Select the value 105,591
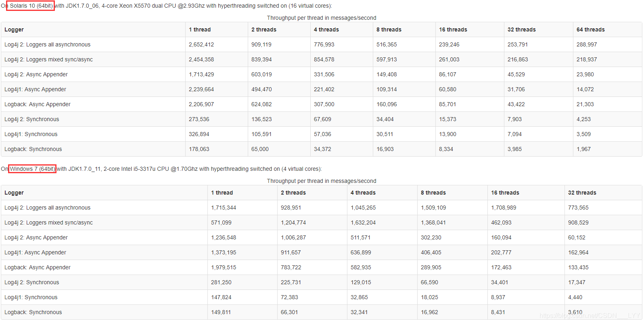 [x=261, y=134]
